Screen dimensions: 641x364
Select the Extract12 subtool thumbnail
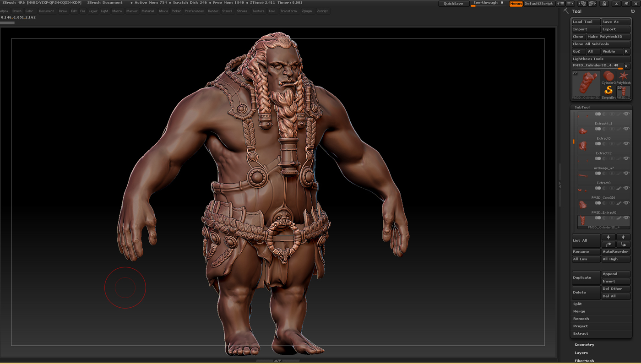coord(582,146)
